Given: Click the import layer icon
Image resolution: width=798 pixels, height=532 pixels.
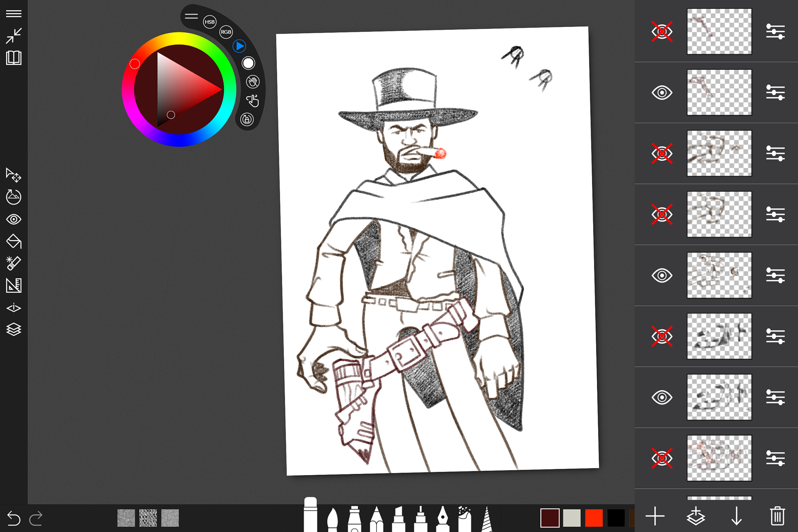Looking at the screenshot, I should pos(696,516).
